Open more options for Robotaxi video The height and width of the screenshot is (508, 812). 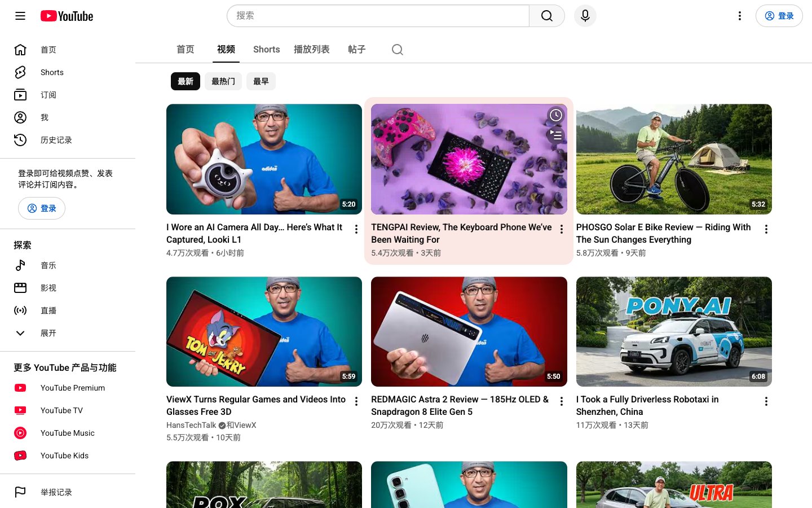(x=766, y=401)
